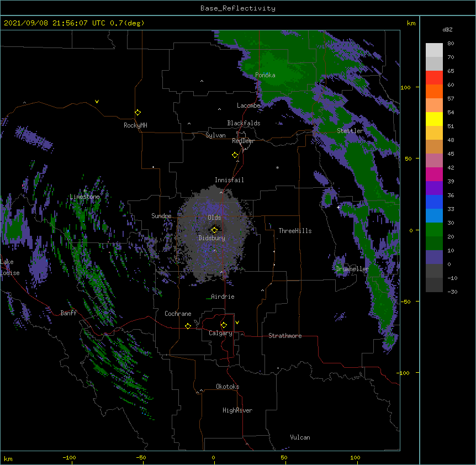The image size is (476, 465).
Task: Select the Banff label
Action: click(68, 313)
